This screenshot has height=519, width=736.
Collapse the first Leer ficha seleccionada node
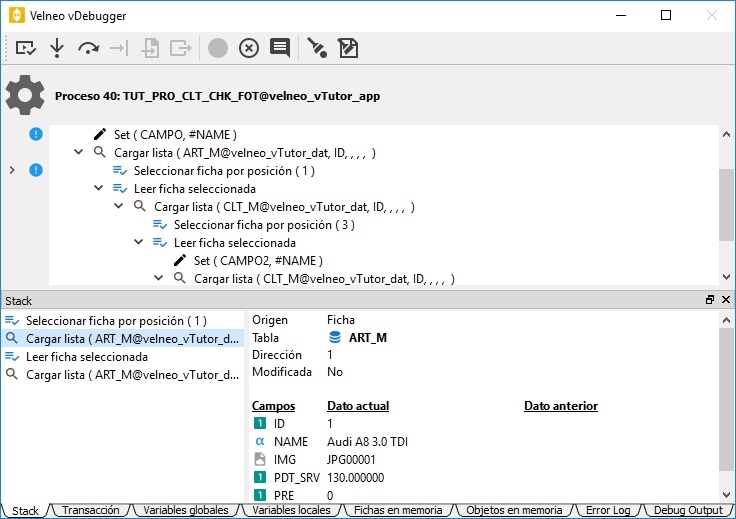[98, 189]
